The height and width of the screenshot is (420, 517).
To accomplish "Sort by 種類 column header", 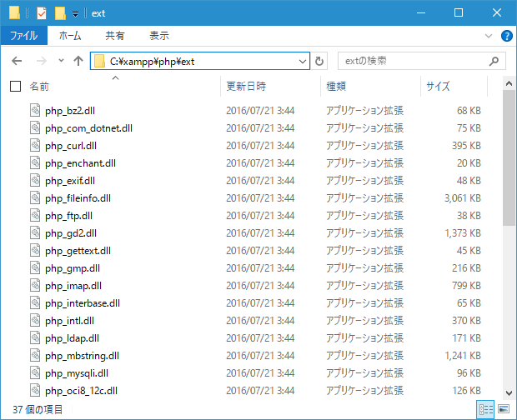I will (x=336, y=87).
